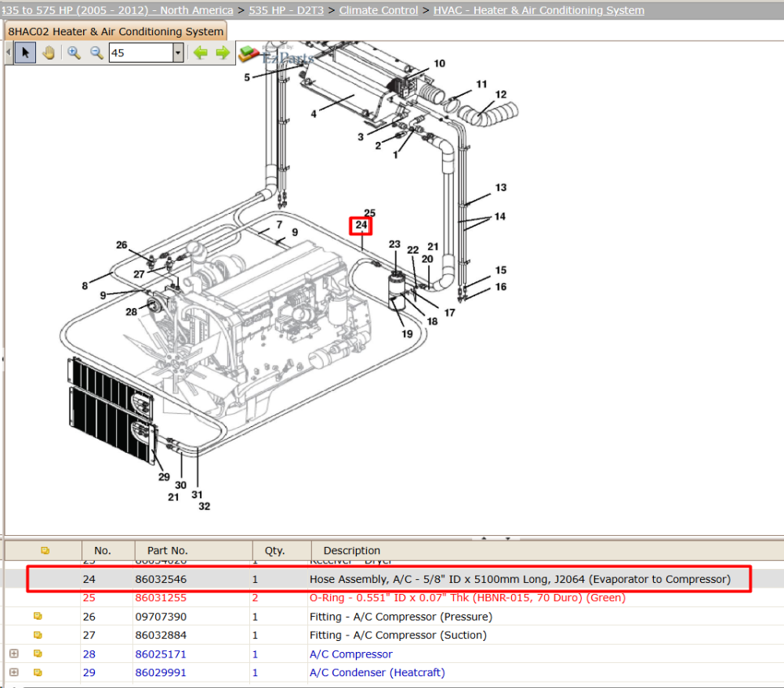The image size is (784, 688).
Task: Click callout 26 on the diagram
Action: point(122,244)
